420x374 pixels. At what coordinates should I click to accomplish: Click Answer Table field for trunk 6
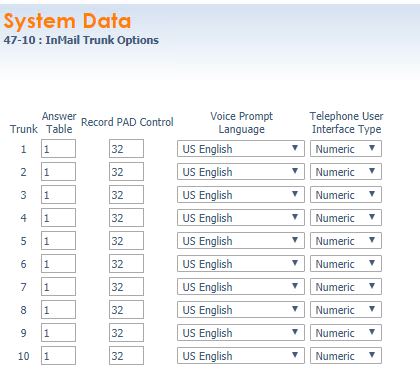click(58, 264)
